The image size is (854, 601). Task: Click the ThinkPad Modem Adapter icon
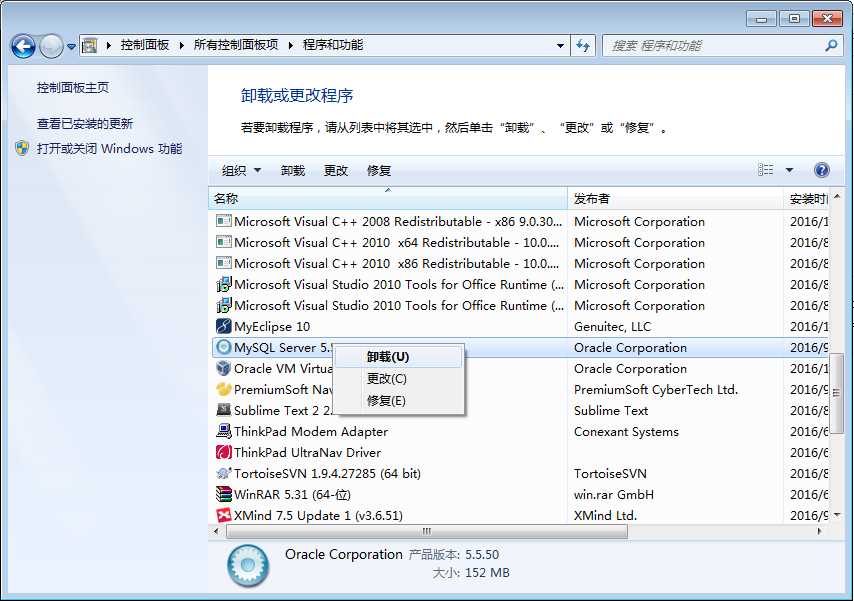pos(224,431)
